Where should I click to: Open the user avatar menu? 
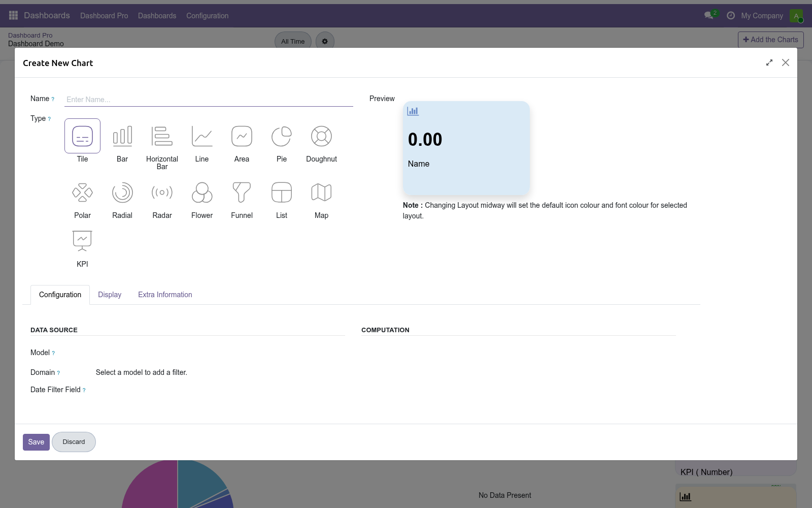(x=796, y=16)
